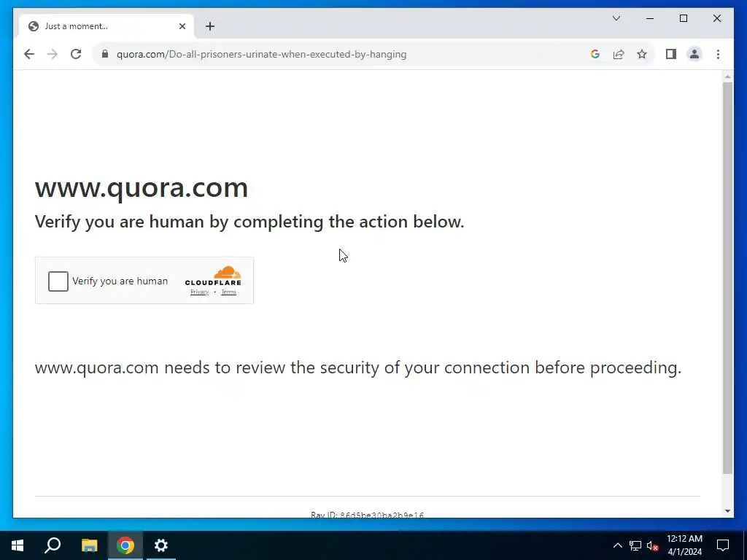Viewport: 747px width, 560px height.
Task: View site information via the lock icon
Action: (x=105, y=54)
